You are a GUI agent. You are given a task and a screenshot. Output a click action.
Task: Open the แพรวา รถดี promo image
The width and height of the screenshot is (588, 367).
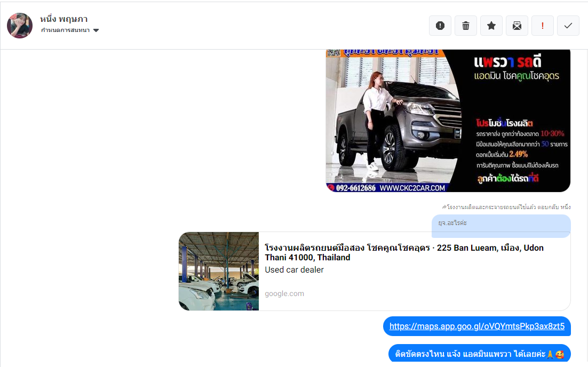[448, 121]
